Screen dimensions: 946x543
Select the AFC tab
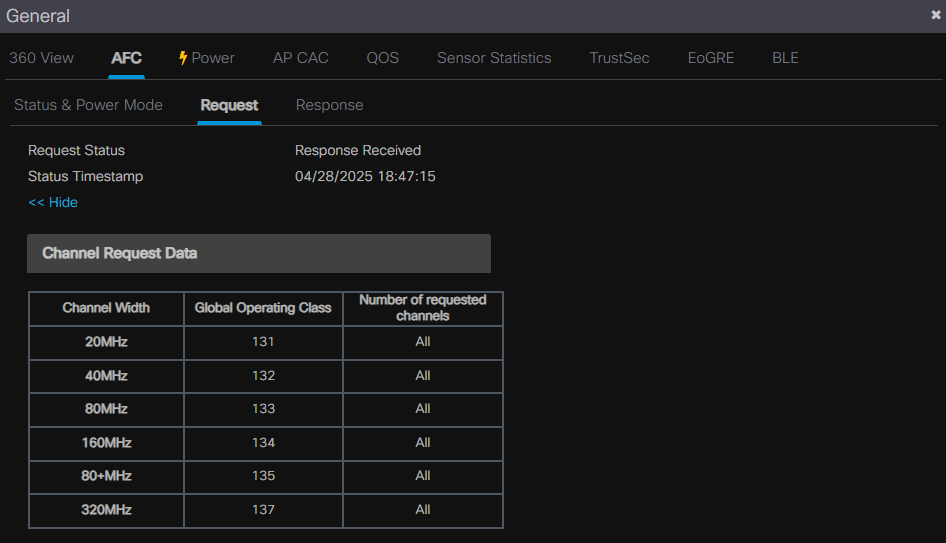tap(126, 58)
